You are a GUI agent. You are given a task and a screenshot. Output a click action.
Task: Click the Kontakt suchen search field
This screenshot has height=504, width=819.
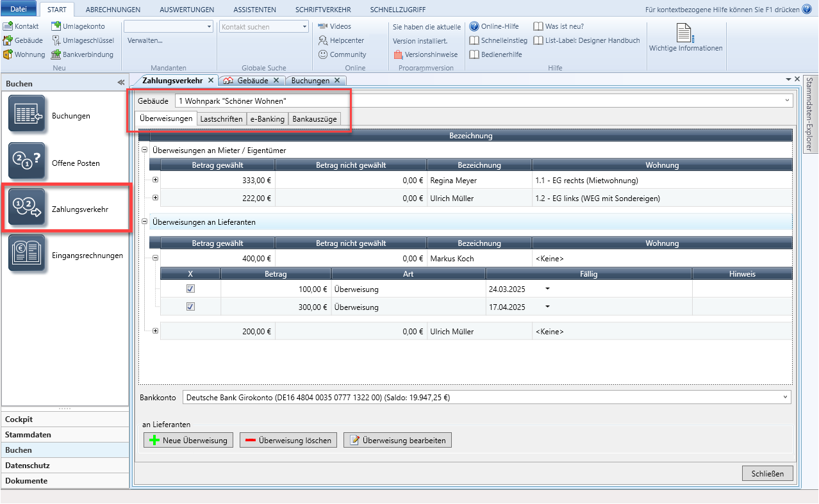click(264, 27)
